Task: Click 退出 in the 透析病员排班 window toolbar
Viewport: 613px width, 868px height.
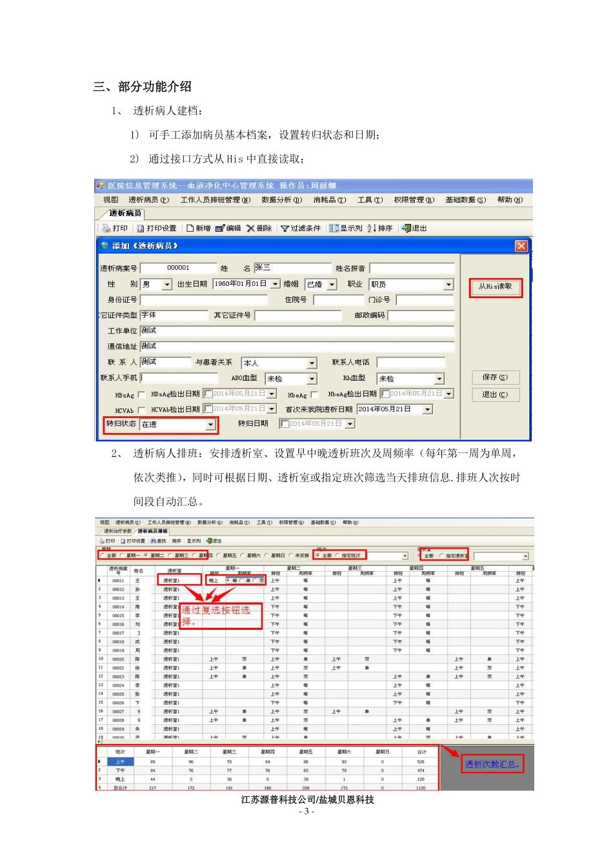Action: point(214,541)
